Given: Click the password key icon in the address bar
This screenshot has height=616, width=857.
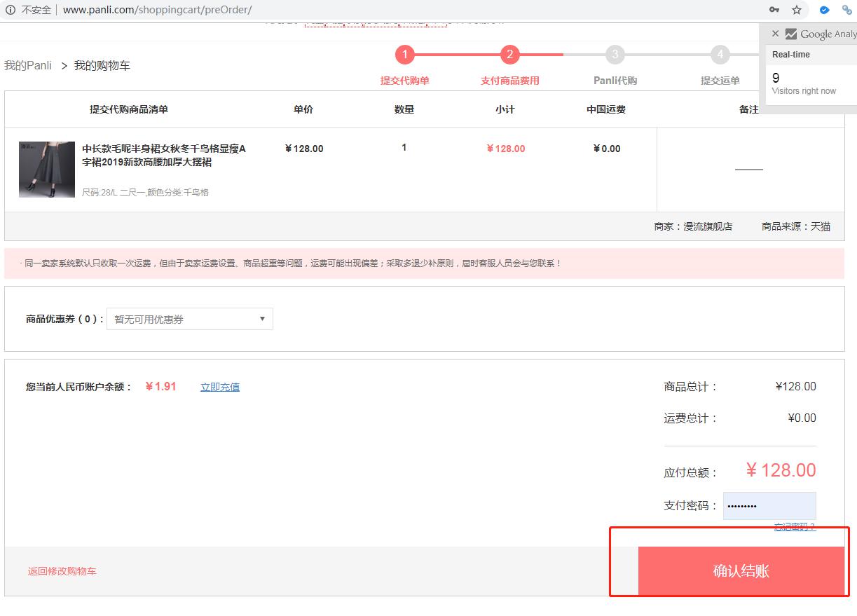Looking at the screenshot, I should click(x=773, y=10).
